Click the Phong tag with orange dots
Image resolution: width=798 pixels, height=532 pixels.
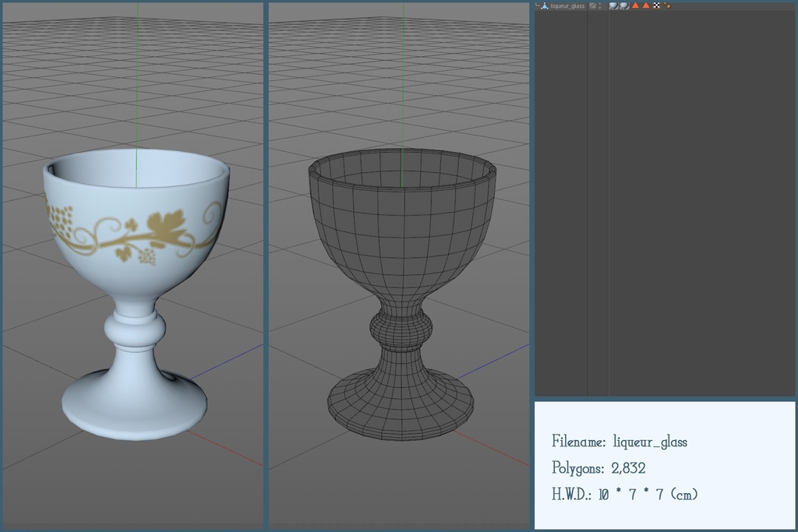tap(667, 5)
